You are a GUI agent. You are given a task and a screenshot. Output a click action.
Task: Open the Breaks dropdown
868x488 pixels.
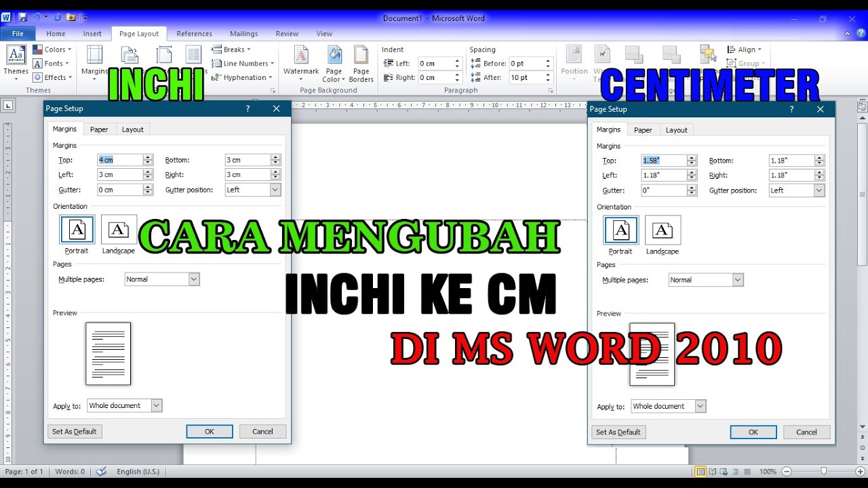tap(231, 49)
